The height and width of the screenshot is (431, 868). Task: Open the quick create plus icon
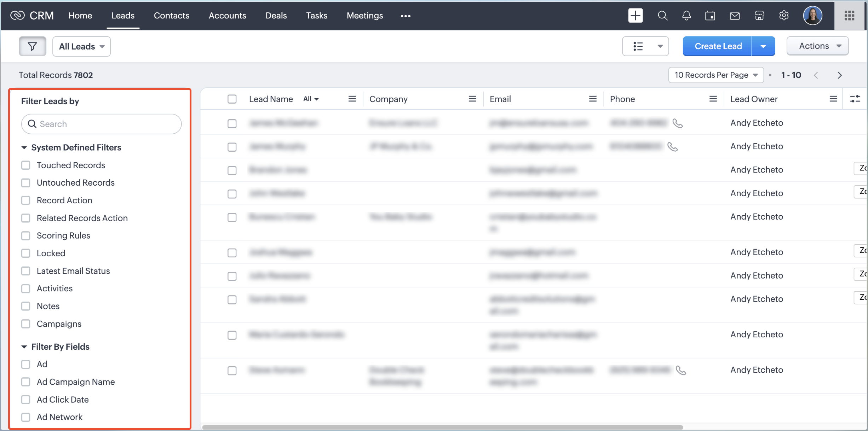[x=635, y=16]
